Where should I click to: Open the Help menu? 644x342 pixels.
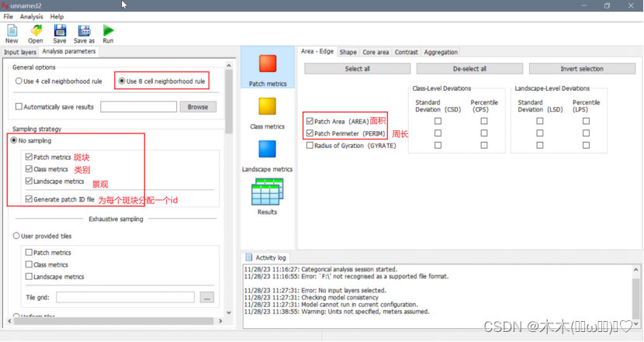click(57, 16)
